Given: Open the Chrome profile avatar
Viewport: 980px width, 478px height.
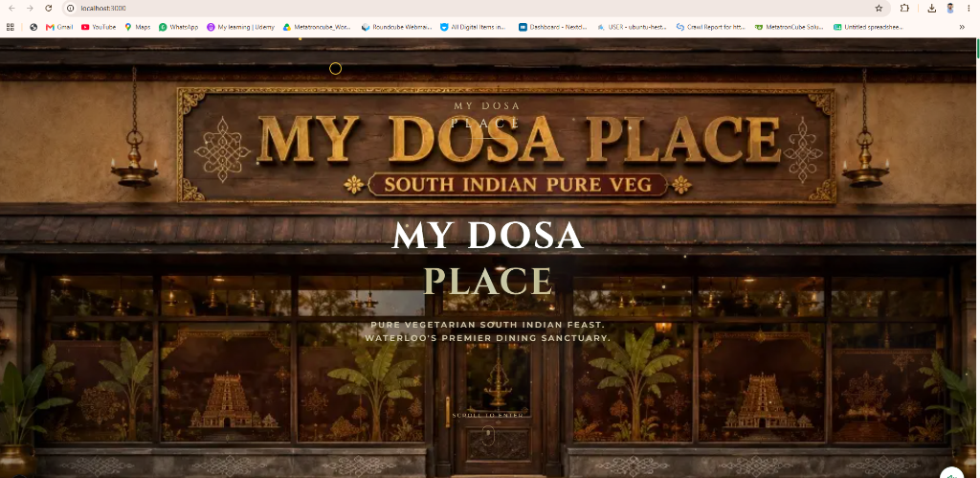Looking at the screenshot, I should [950, 8].
